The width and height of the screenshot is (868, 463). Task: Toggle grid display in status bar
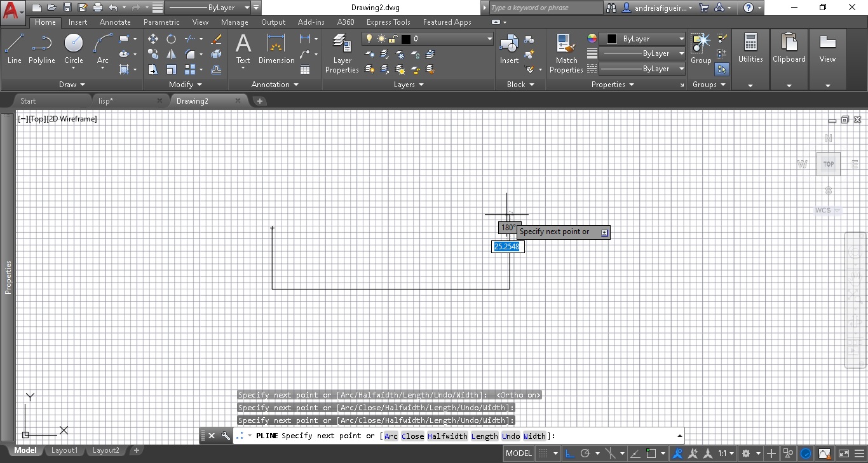543,453
